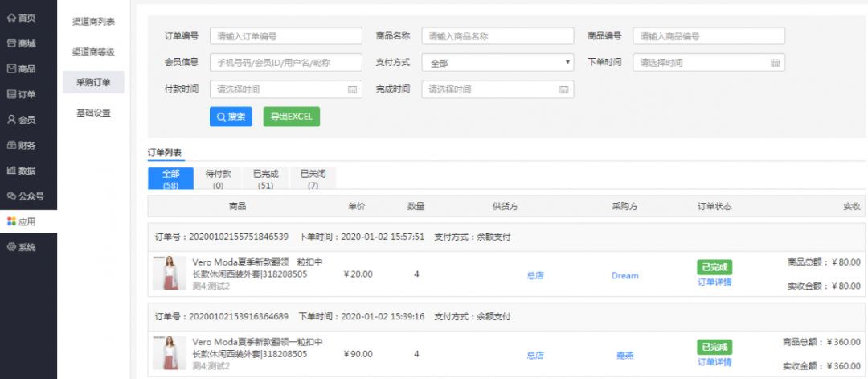
Task: Open product thumbnail in order ending 846539
Action: coord(170,273)
